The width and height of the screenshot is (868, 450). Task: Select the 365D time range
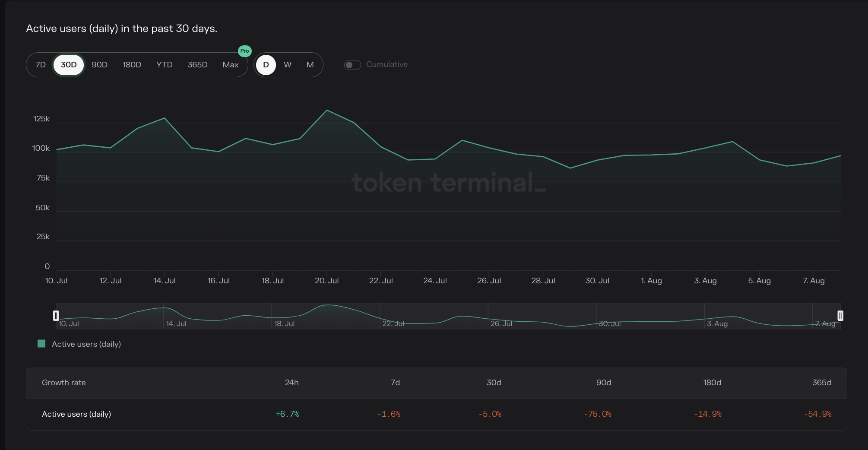tap(197, 65)
